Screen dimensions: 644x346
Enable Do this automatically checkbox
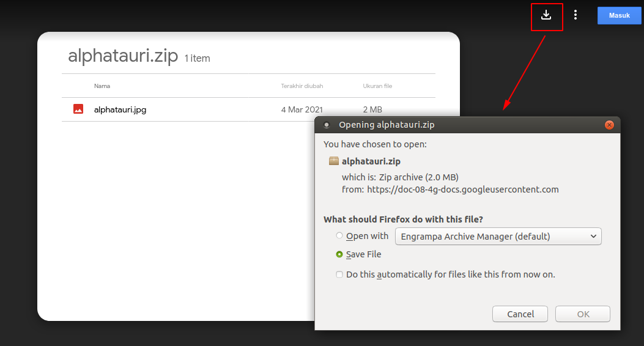click(339, 274)
